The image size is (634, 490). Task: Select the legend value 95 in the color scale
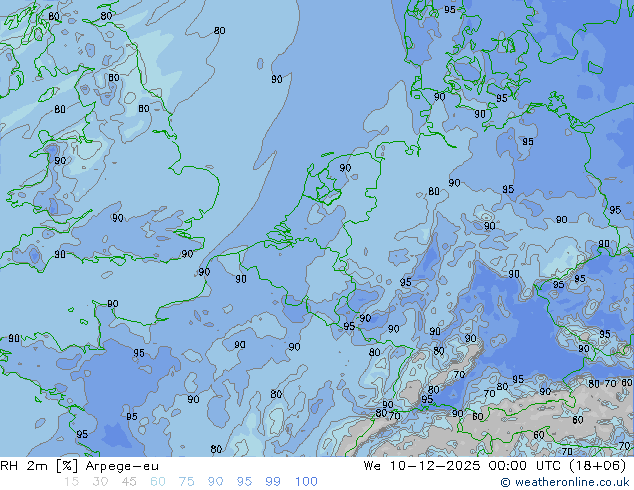pos(244,482)
